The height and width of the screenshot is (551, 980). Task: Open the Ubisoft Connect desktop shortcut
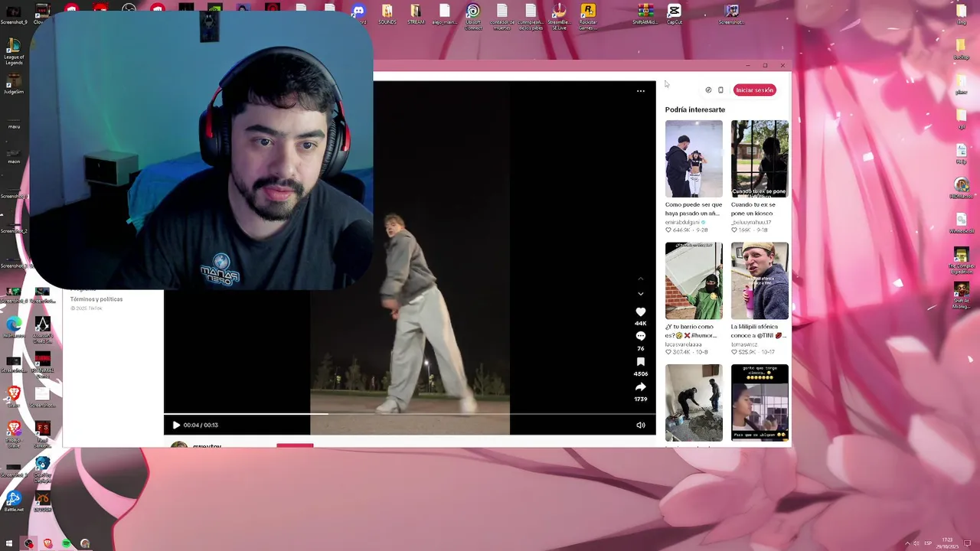[473, 15]
